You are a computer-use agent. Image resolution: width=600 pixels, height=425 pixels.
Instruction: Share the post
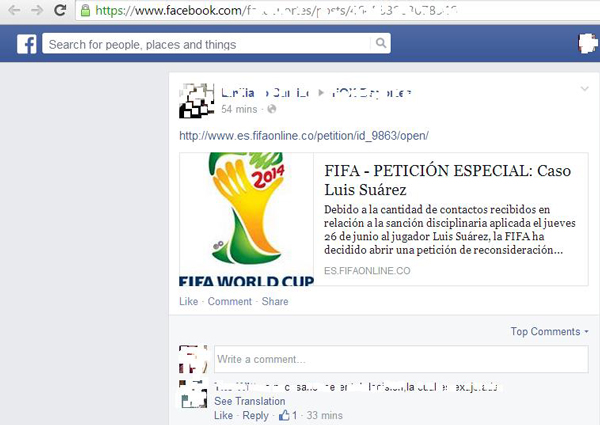(x=275, y=301)
